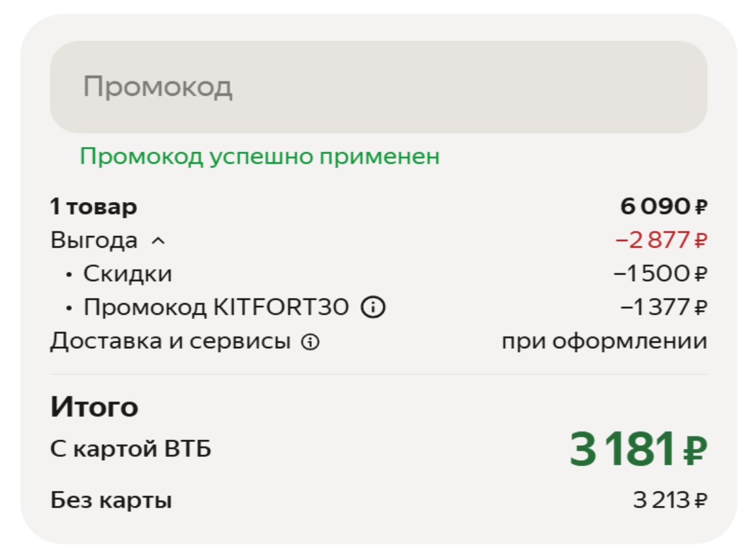Image resolution: width=751 pixels, height=560 pixels.
Task: Select the 'Без карты' label
Action: click(111, 501)
